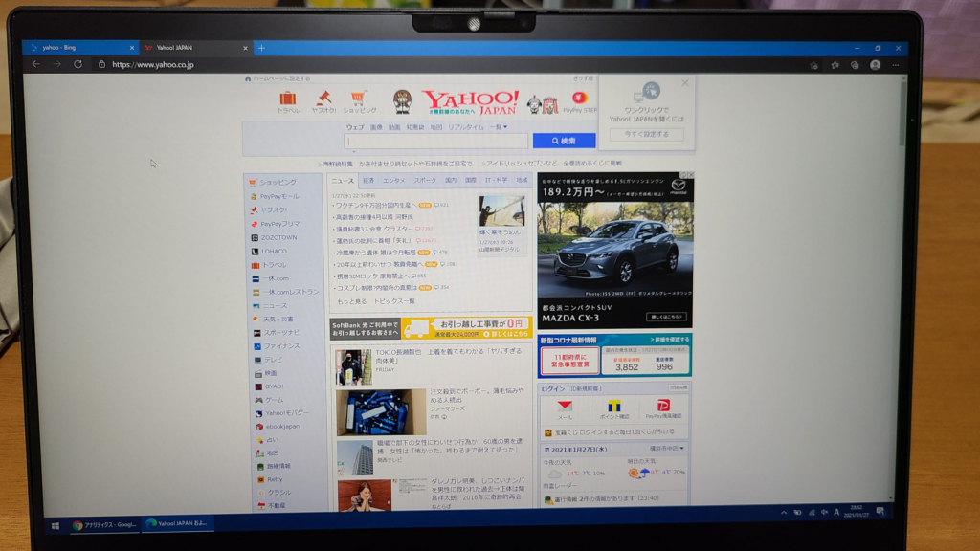Viewport: 980px width, 551px height.
Task: Open the 横浜市中区 weather location dropdown
Action: [x=667, y=449]
